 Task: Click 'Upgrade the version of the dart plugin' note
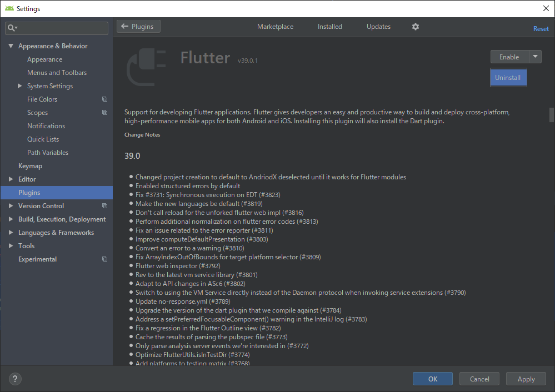(238, 310)
